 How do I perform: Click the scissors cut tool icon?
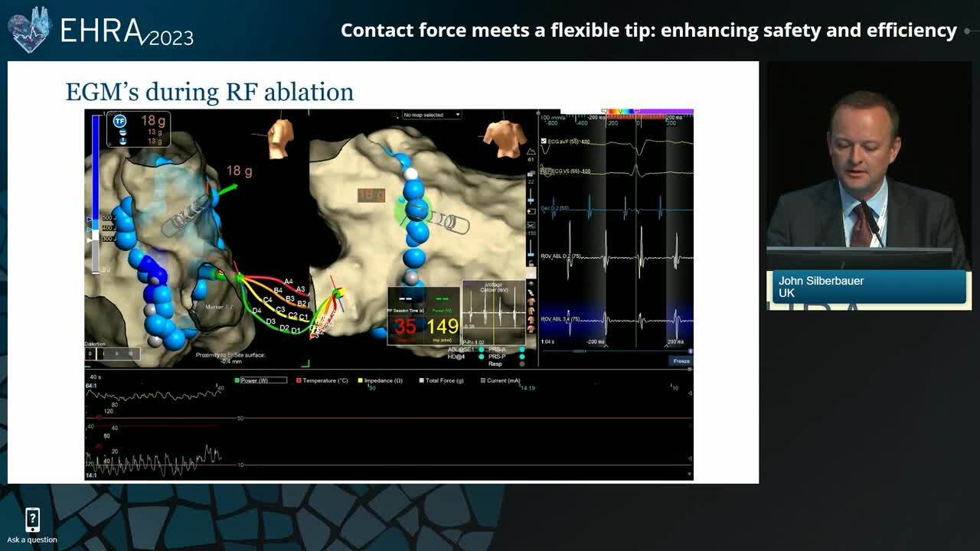click(531, 225)
